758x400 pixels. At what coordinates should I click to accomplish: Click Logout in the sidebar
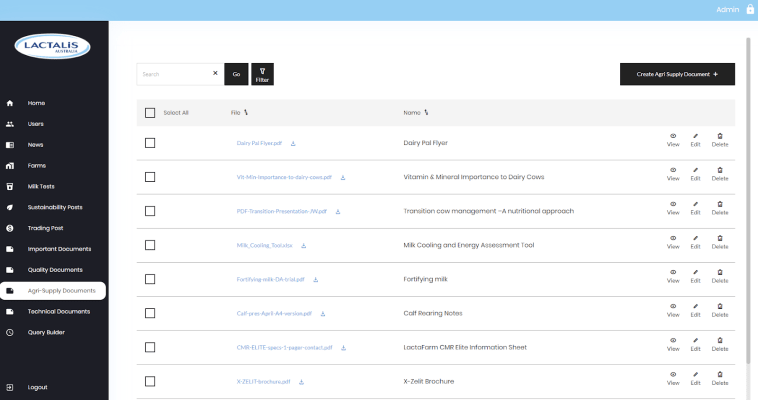click(37, 387)
